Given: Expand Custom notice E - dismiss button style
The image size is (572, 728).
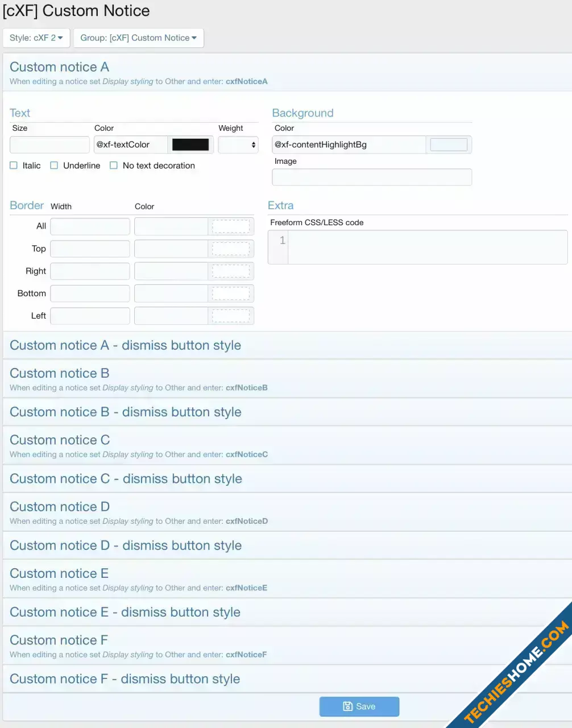Looking at the screenshot, I should (287, 612).
